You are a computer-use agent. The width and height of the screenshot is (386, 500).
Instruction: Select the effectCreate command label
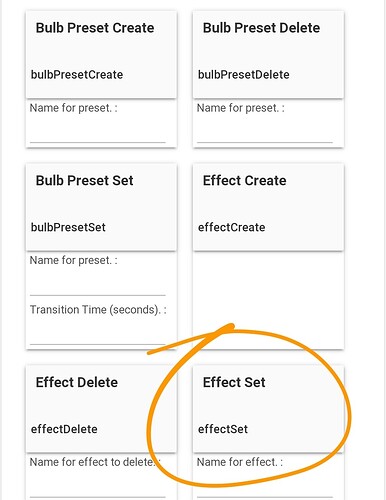[x=232, y=227]
